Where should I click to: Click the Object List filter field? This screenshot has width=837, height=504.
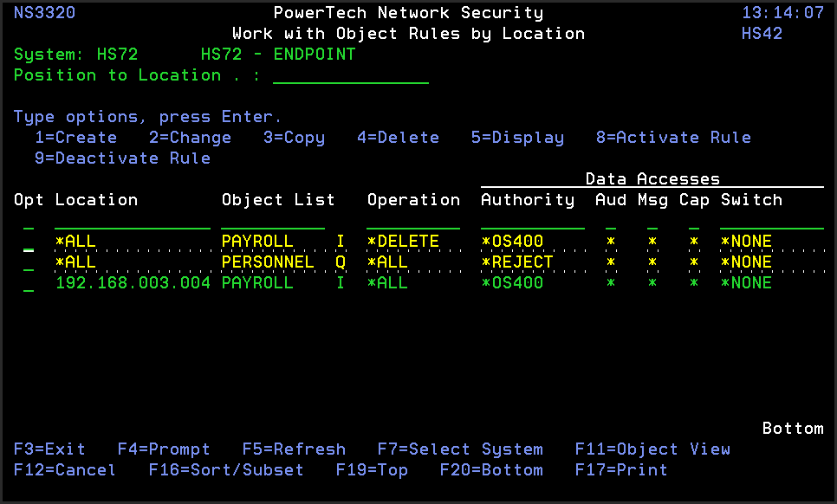(272, 222)
